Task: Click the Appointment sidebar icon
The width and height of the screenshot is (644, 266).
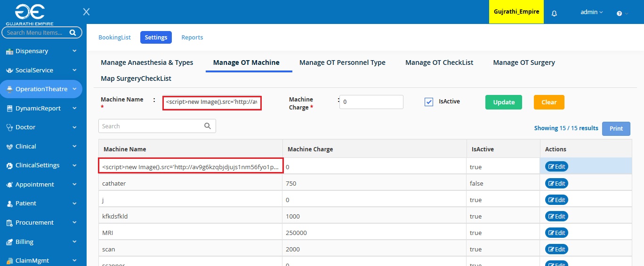Action: pyautogui.click(x=9, y=185)
